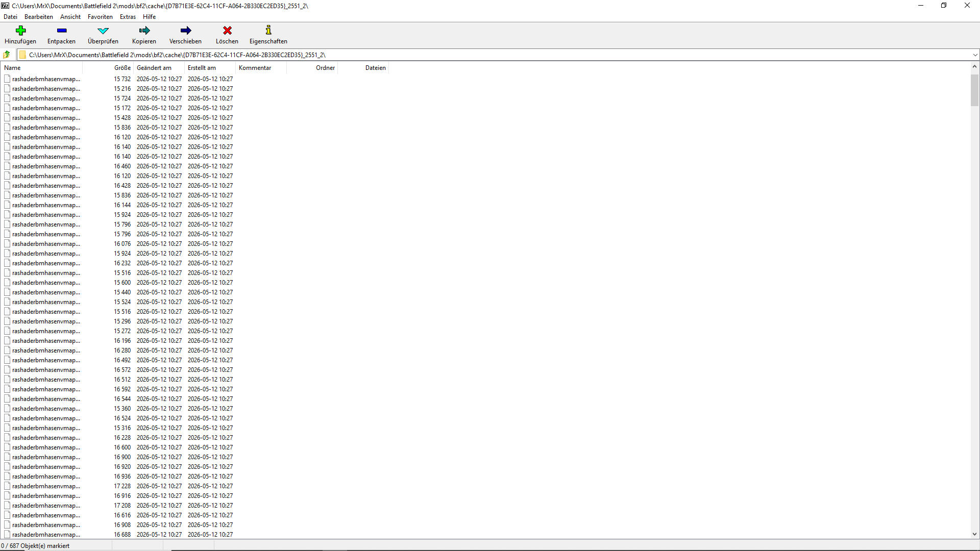This screenshot has width=980, height=551.
Task: Sort by Dateien column header
Action: [x=363, y=68]
